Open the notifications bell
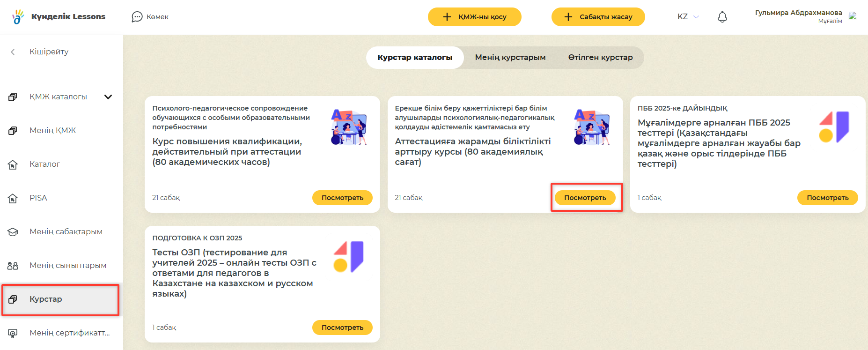 [722, 17]
